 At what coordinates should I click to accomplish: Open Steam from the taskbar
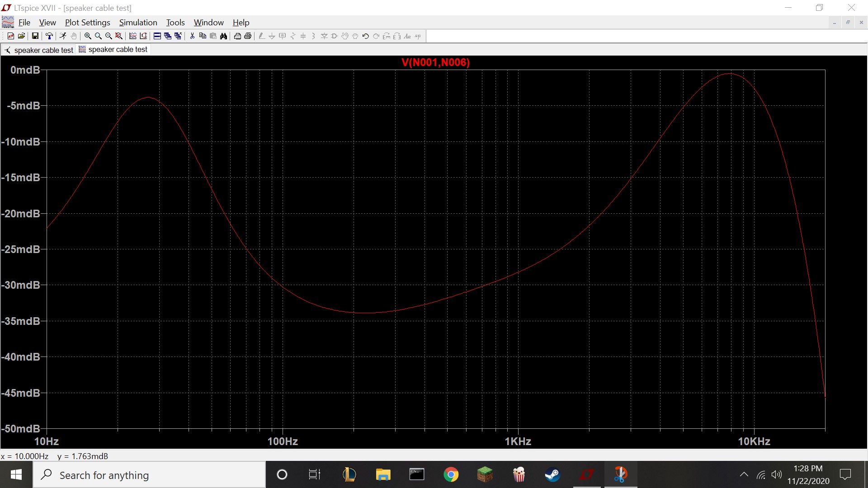point(552,475)
